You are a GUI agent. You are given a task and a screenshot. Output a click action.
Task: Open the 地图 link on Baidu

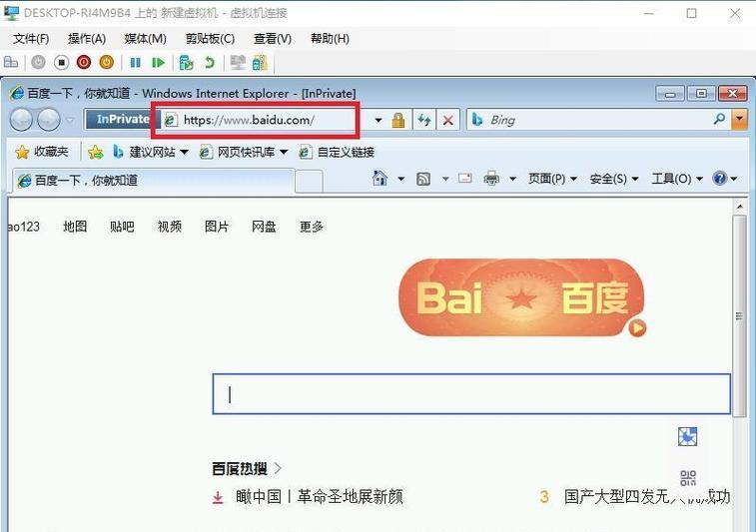[x=75, y=226]
